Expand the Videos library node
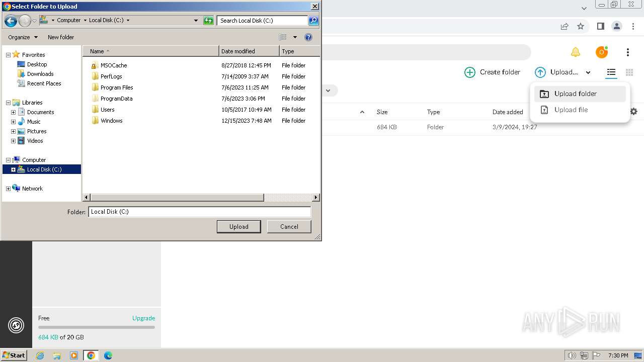This screenshot has width=644, height=362. 13,141
